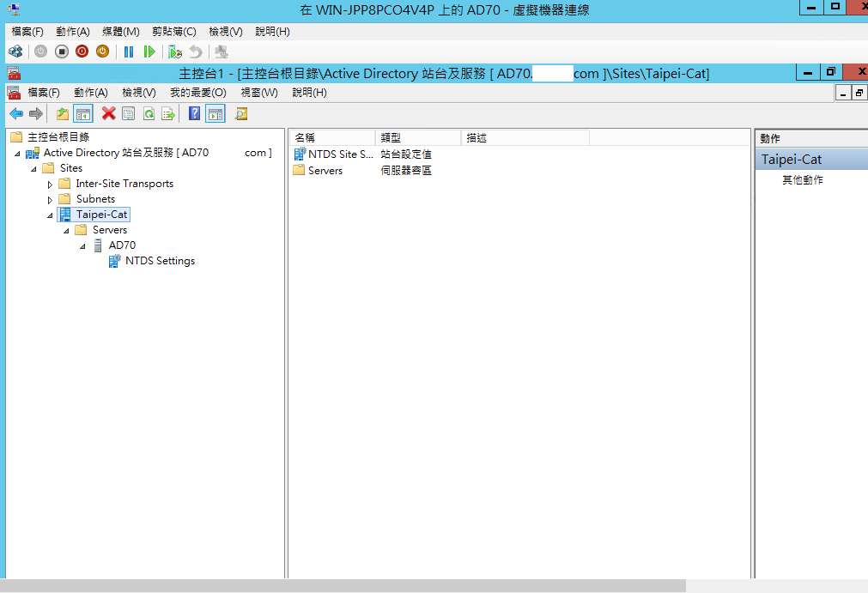Click Taipei-Cat header in the actions pane
868x593 pixels.
coord(811,160)
